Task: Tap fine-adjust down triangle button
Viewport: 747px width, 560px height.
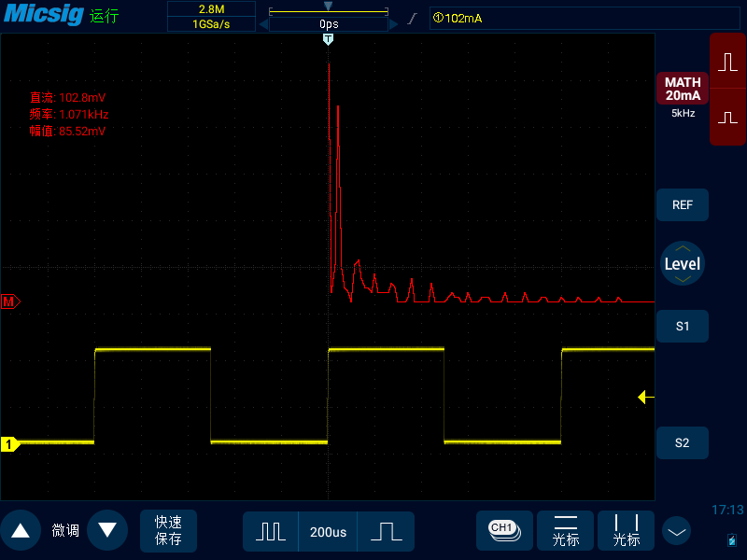Action: tap(107, 530)
